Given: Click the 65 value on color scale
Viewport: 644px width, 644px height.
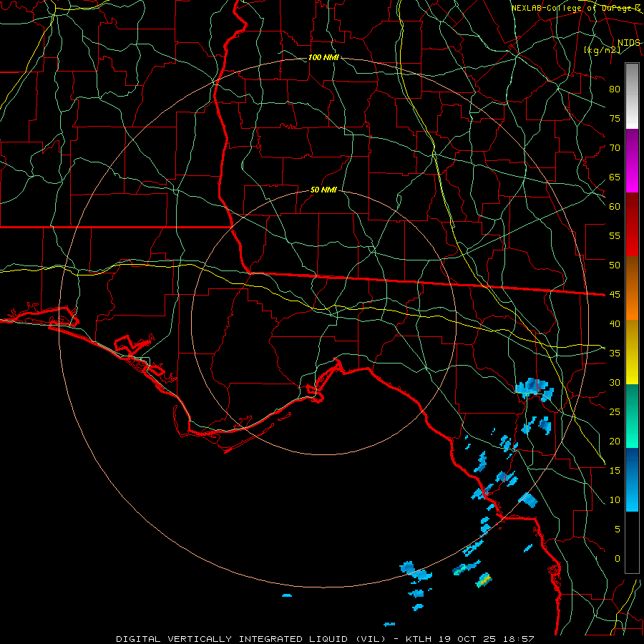Looking at the screenshot, I should (x=615, y=177).
